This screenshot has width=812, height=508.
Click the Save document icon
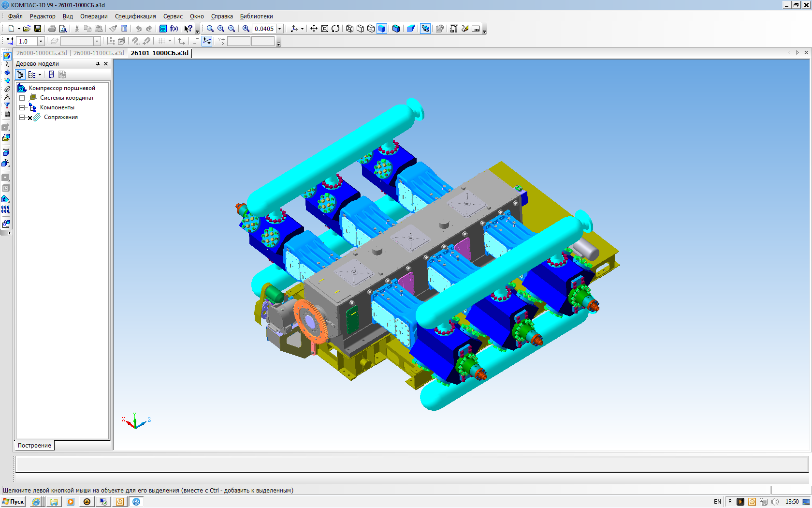click(x=38, y=29)
